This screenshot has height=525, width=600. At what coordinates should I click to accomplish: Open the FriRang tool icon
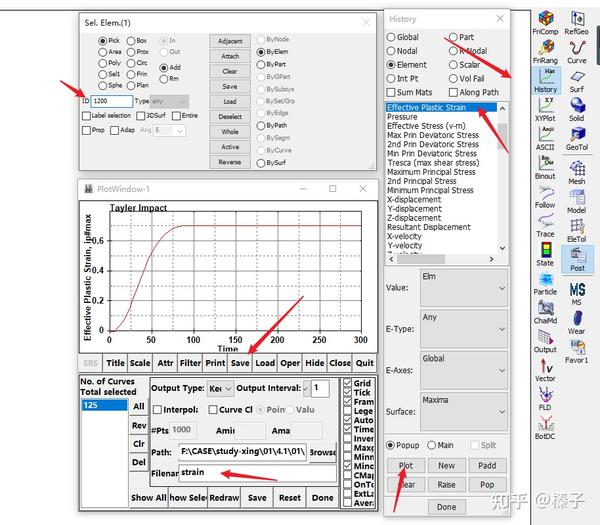click(x=545, y=52)
